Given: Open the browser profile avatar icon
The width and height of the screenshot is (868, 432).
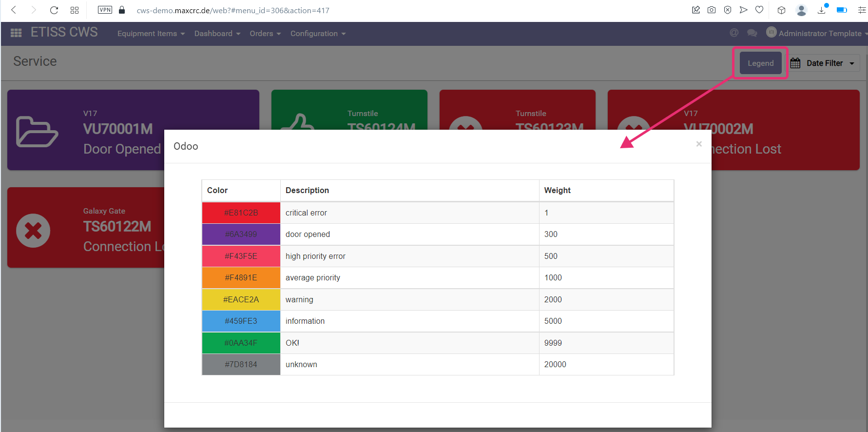Looking at the screenshot, I should [801, 10].
